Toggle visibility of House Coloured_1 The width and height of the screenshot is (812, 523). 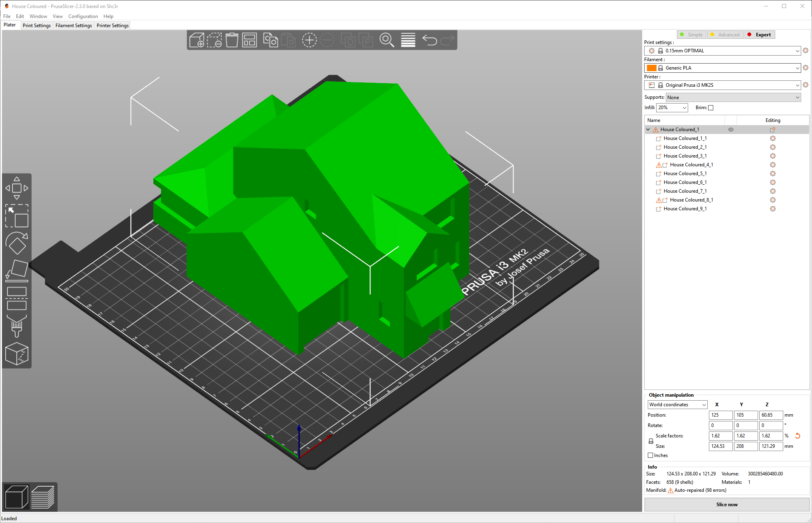tap(731, 130)
